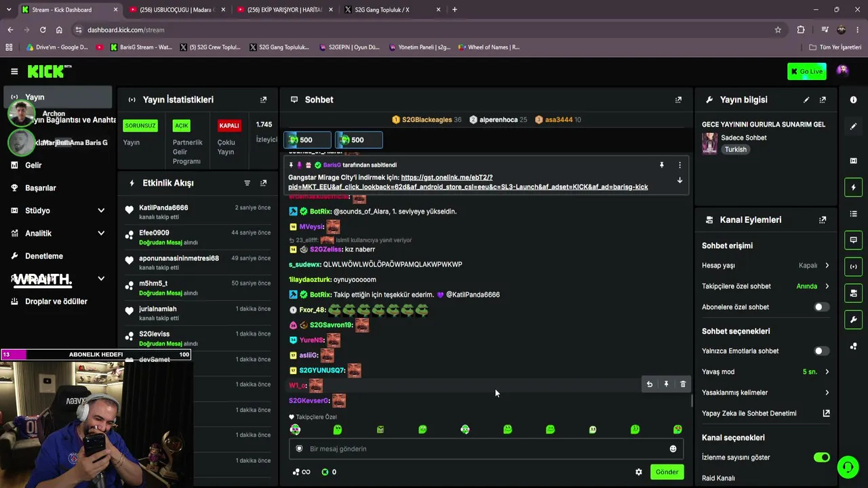Open Yayın in the sidebar
This screenshot has width=868, height=488.
point(57,97)
